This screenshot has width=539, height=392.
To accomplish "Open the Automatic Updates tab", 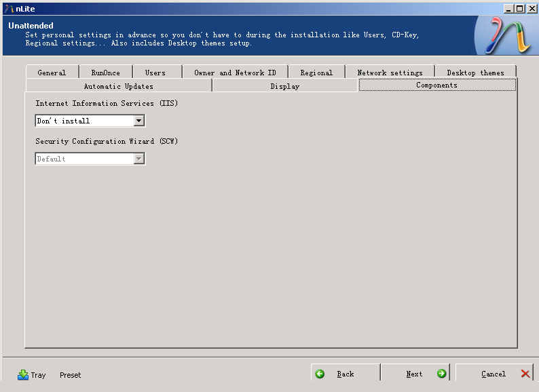I will click(x=118, y=86).
